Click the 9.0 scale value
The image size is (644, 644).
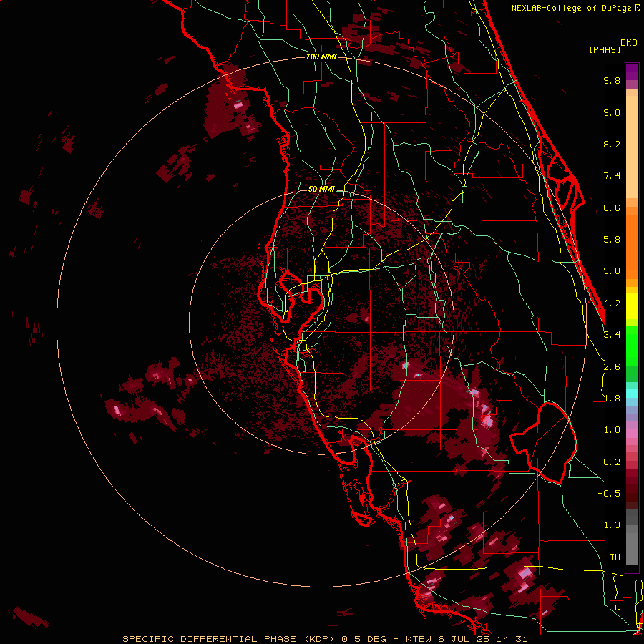pos(612,112)
